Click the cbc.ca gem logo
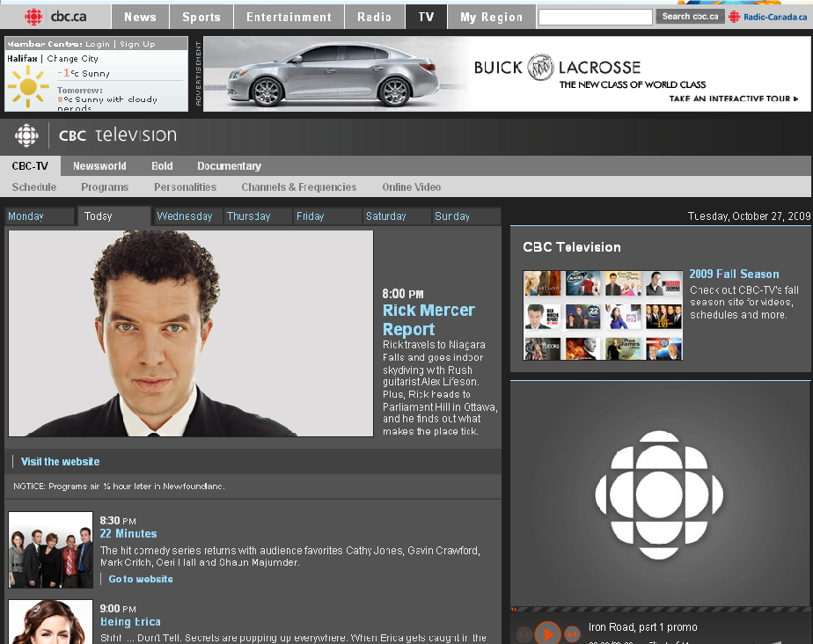The width and height of the screenshot is (813, 644). 33,17
